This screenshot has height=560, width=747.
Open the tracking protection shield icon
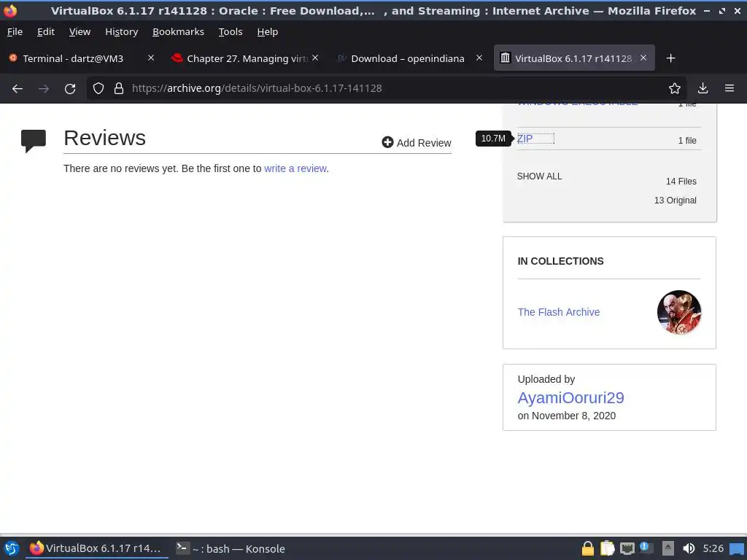[x=98, y=88]
